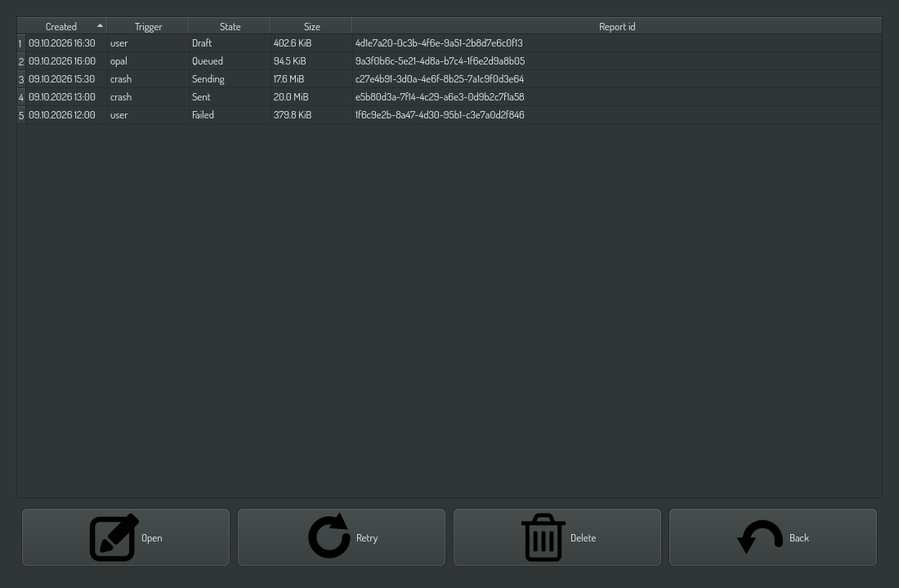Viewport: 899px width, 588px height.
Task: Click the Open pencil-edit icon
Action: [114, 537]
